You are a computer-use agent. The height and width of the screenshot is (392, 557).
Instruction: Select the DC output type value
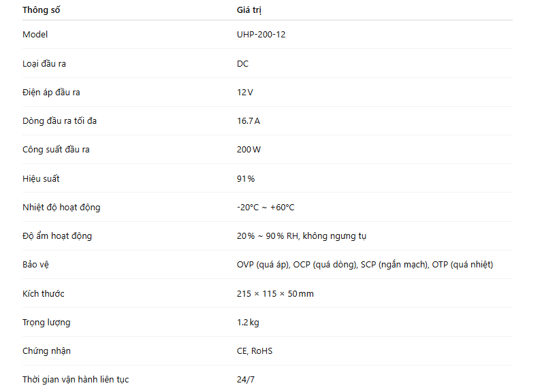click(242, 63)
